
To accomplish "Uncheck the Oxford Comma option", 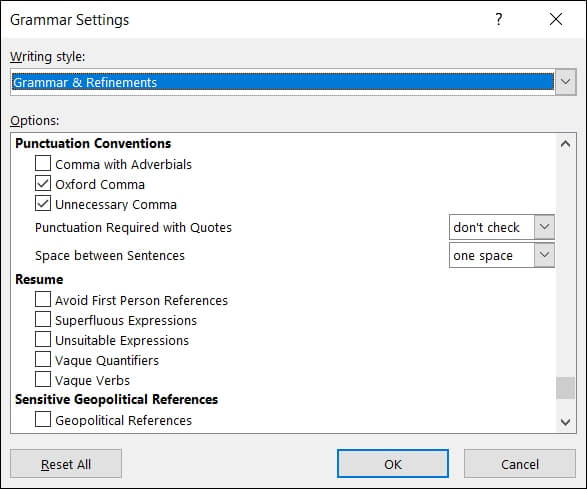I will click(43, 183).
